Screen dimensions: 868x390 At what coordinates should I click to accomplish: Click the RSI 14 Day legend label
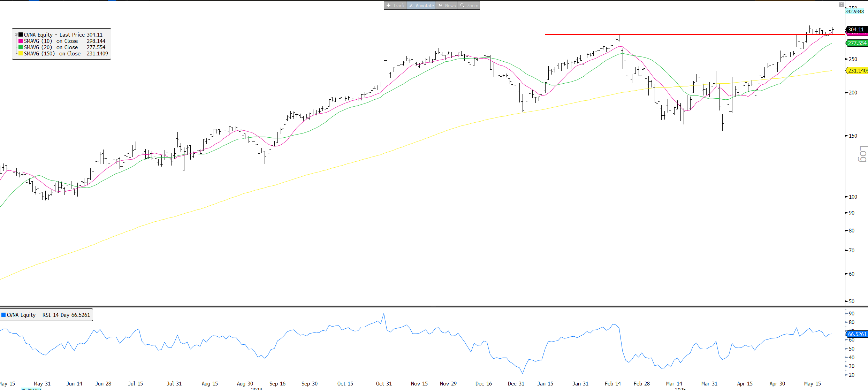(x=48, y=315)
